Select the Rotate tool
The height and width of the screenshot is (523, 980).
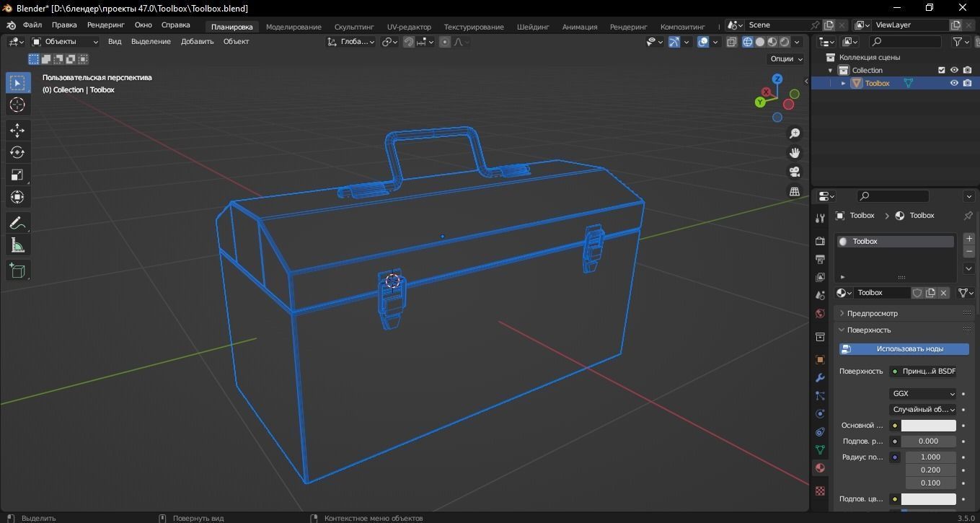click(17, 152)
